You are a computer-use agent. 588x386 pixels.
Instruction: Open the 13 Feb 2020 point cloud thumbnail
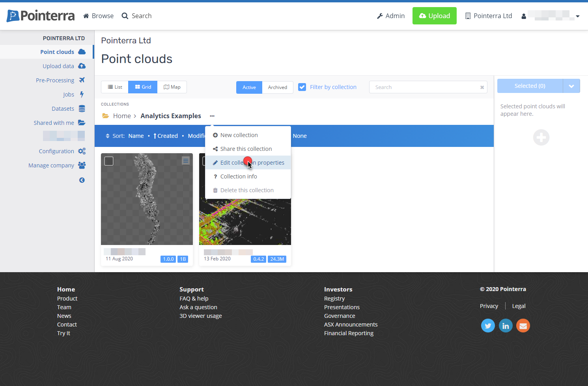pyautogui.click(x=245, y=222)
